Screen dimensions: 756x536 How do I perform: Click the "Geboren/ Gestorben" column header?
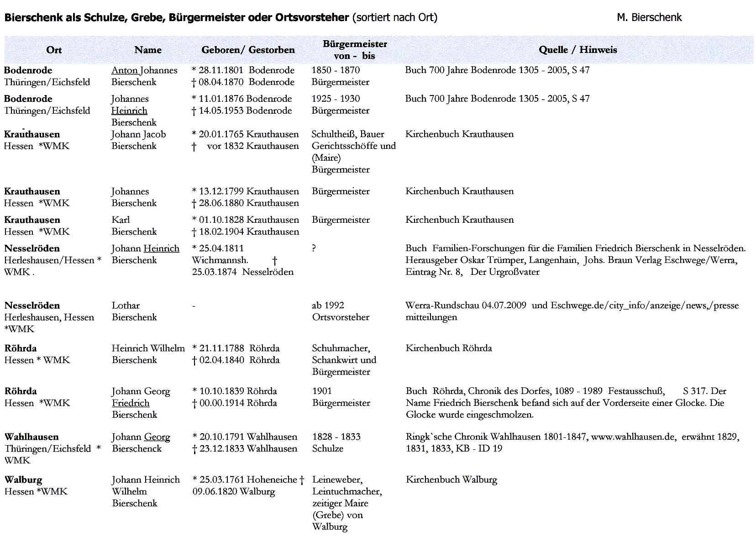(248, 50)
